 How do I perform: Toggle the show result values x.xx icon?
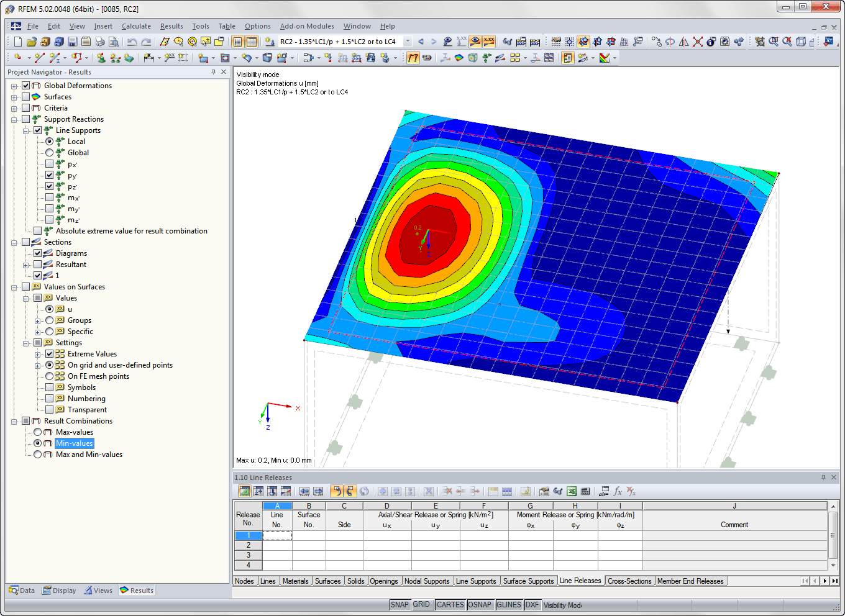tap(489, 42)
